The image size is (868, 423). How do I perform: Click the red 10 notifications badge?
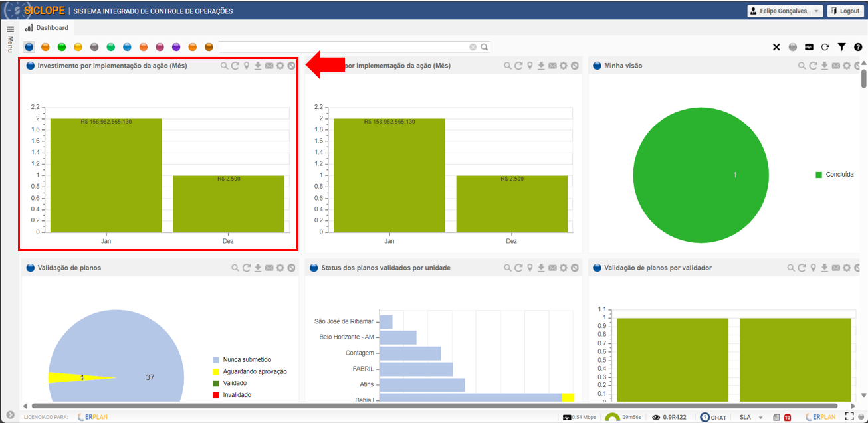[x=788, y=418]
